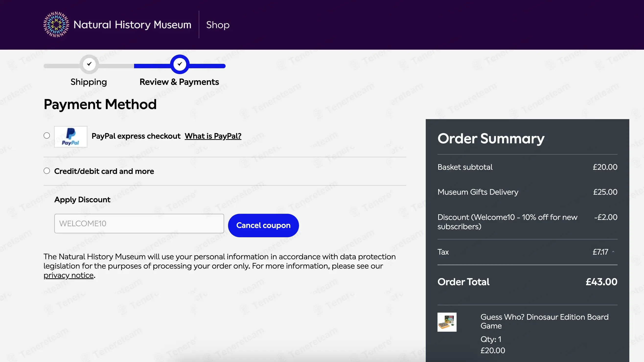Open the Guess Who? Dinosaur game thumbnail
Screen dimensions: 644x362
coord(447,322)
